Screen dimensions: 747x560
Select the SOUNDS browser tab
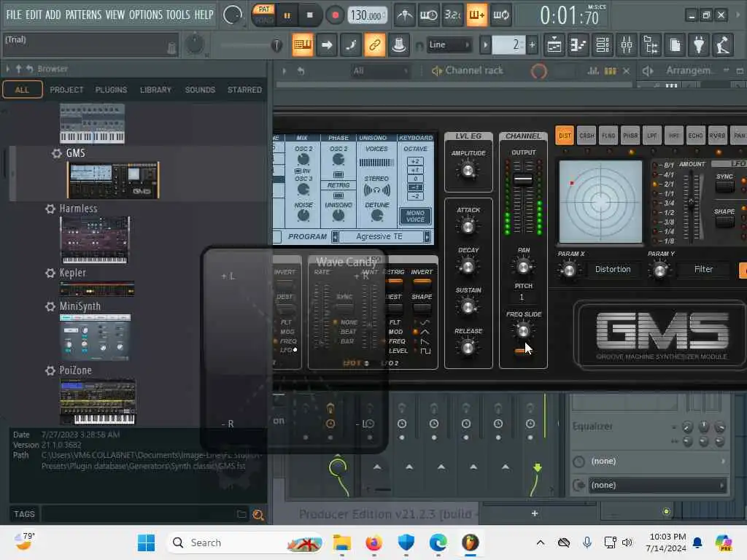click(x=200, y=90)
